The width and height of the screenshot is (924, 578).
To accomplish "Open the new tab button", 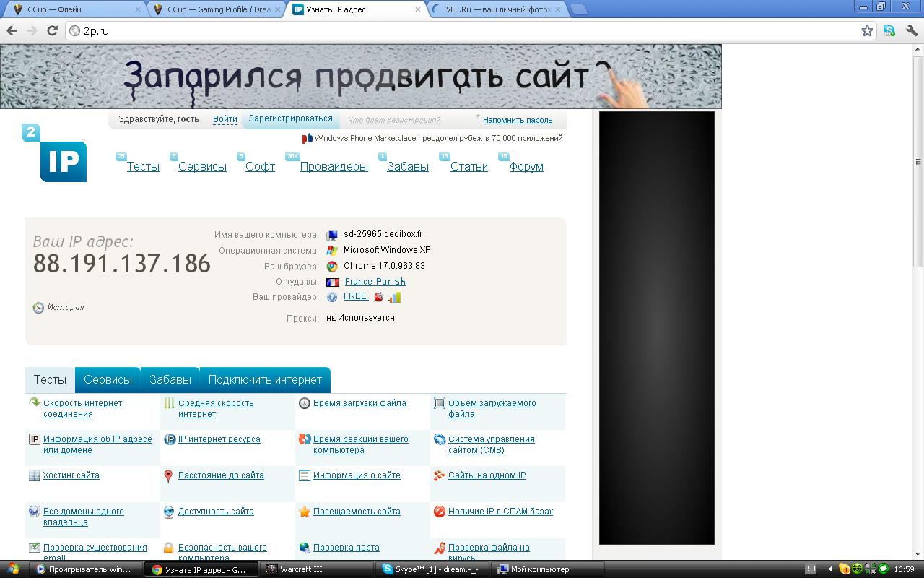I will 578,9.
